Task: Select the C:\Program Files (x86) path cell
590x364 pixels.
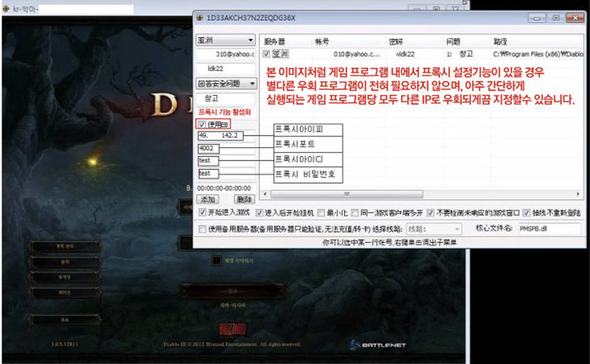Action: coord(538,54)
